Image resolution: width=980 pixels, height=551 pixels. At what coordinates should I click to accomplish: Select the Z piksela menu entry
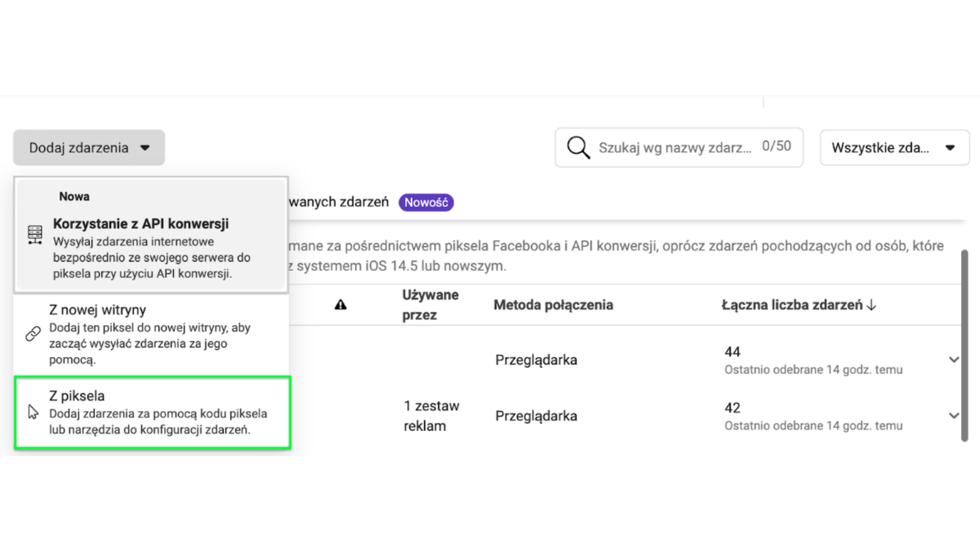point(153,413)
